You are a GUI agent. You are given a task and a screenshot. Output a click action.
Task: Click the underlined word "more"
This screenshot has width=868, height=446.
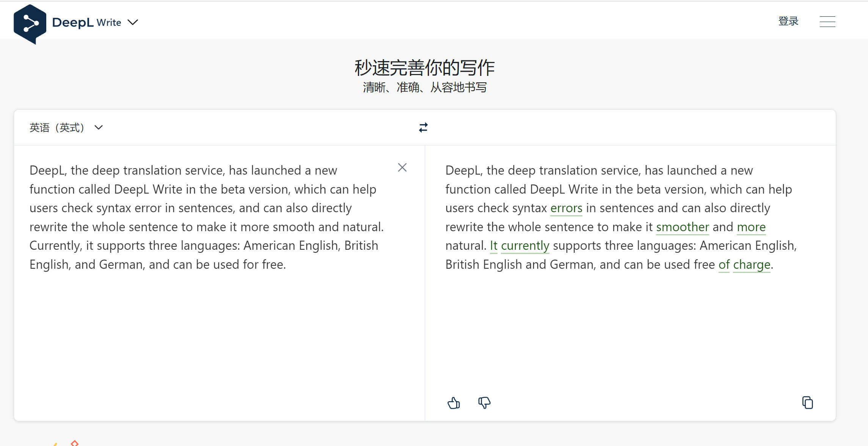tap(751, 227)
